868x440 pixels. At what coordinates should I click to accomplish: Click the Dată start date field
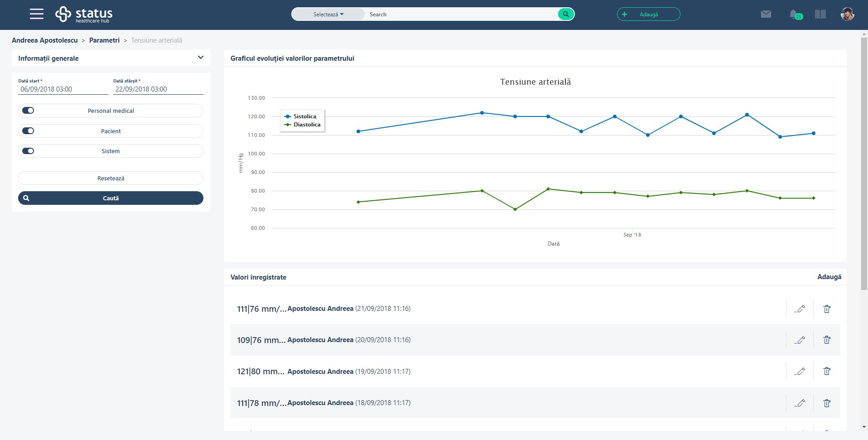[x=63, y=89]
